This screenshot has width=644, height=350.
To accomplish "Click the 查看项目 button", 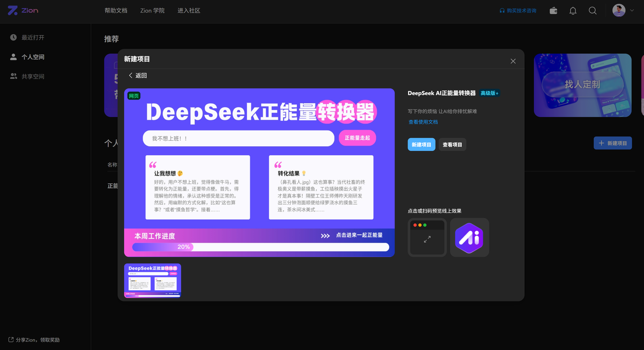I will pyautogui.click(x=452, y=144).
